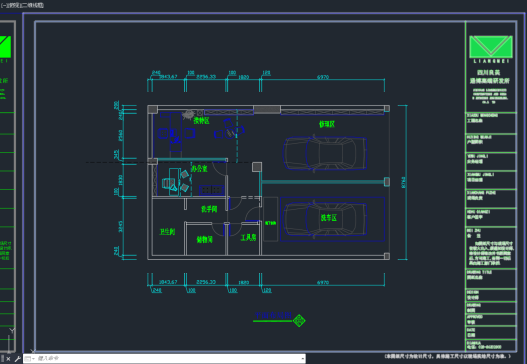Select the 洗车区 label on the car
Viewport: 527px width, 364px height.
[328, 218]
